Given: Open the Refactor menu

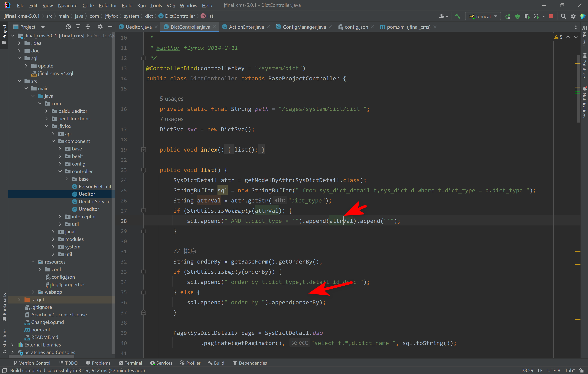Looking at the screenshot, I should (107, 5).
